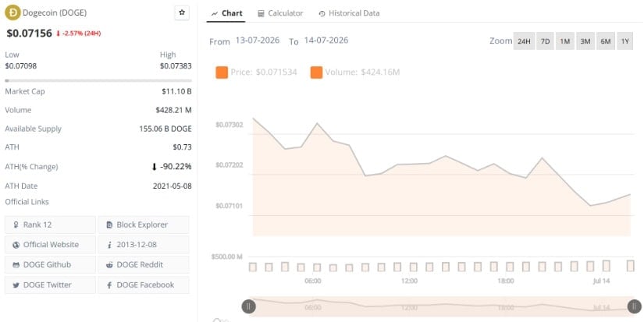This screenshot has width=644, height=322.
Task: Visit the Official Website link
Action: tap(50, 245)
